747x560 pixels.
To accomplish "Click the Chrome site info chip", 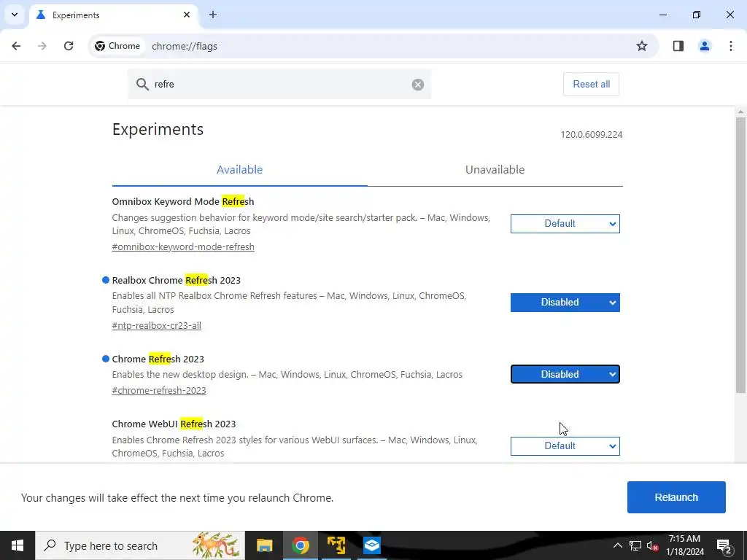I will pos(117,46).
